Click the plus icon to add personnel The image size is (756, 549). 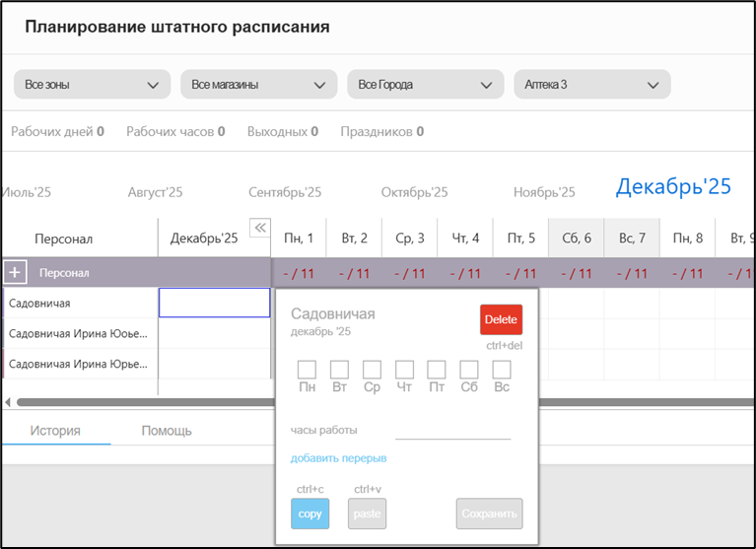coord(15,272)
